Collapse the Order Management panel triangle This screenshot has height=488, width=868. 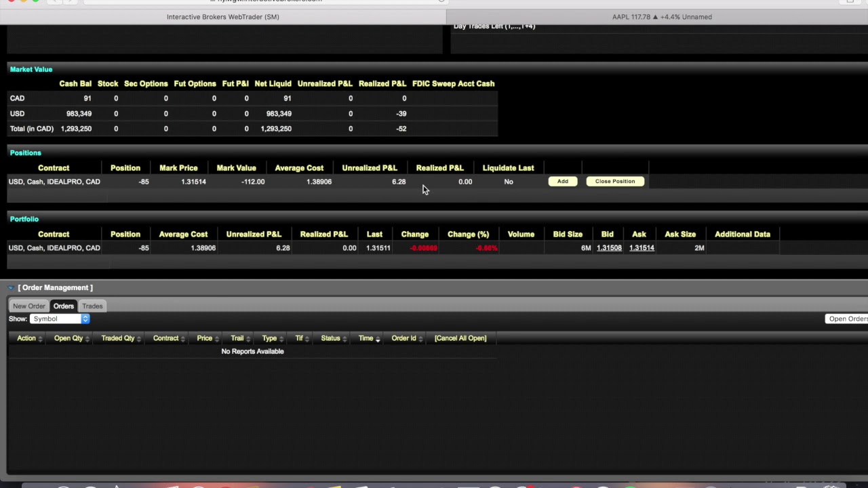pyautogui.click(x=11, y=288)
